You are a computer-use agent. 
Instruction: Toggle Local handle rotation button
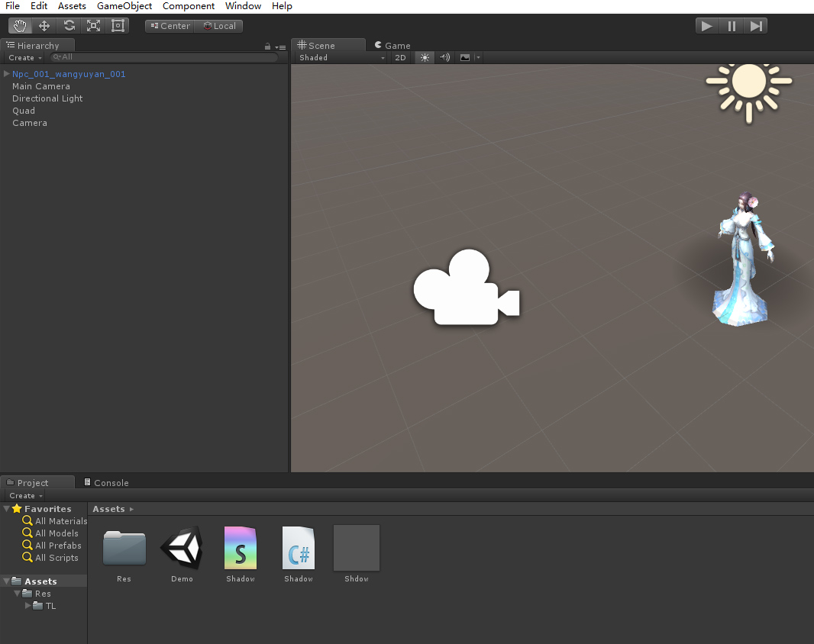218,26
